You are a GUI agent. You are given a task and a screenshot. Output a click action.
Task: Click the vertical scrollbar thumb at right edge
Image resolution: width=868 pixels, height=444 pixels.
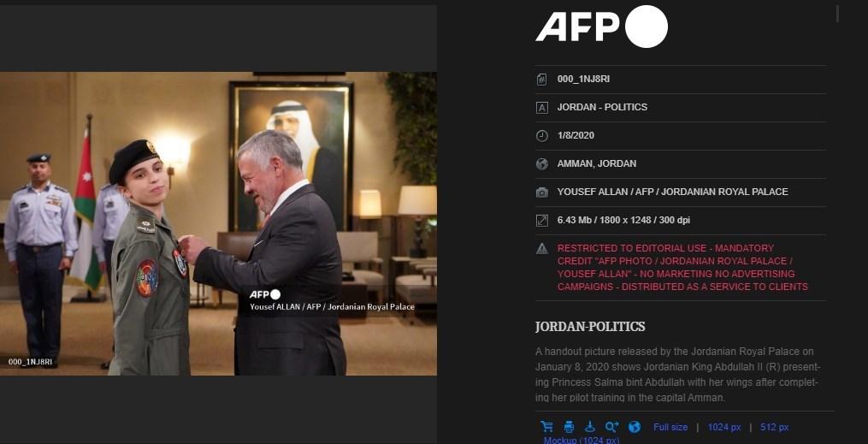(x=837, y=14)
